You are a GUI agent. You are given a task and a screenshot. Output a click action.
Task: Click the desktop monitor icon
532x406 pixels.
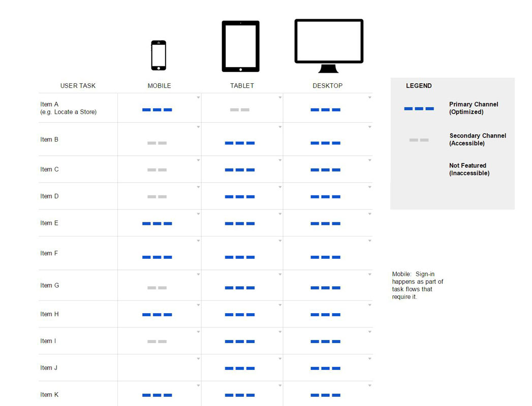tap(329, 46)
